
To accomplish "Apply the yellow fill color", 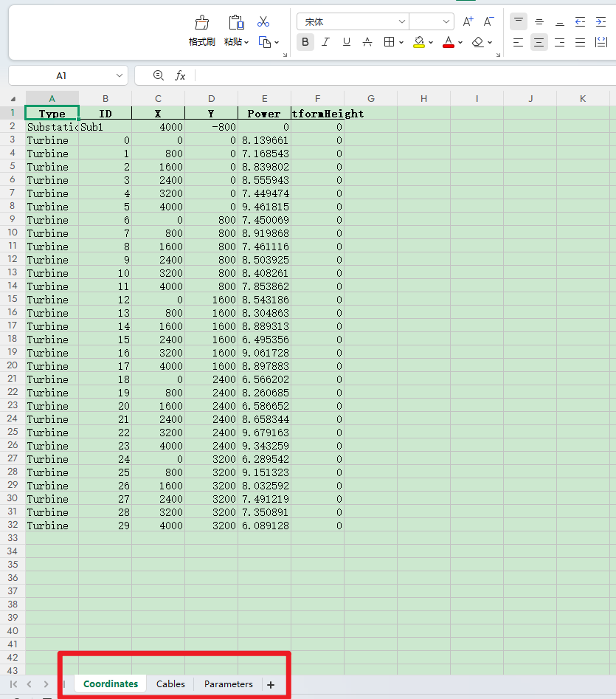I will (418, 42).
